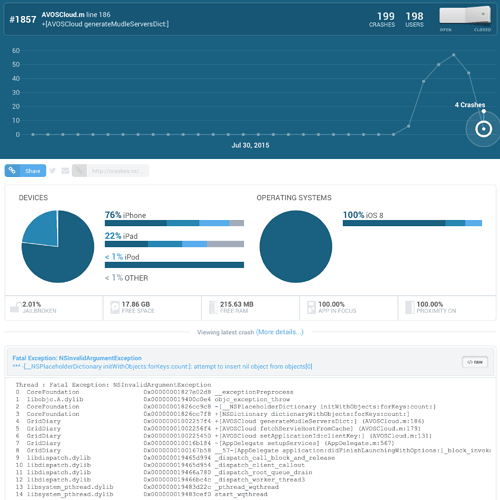500x500 pixels.
Task: Click the iOS 8 operating system bar
Action: pyautogui.click(x=412, y=223)
